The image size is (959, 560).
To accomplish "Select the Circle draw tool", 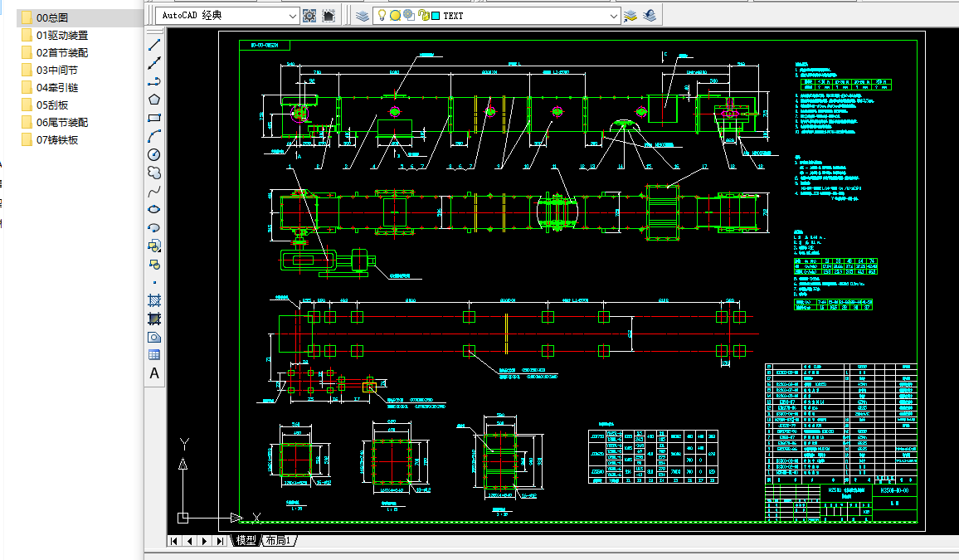I will coord(154,154).
